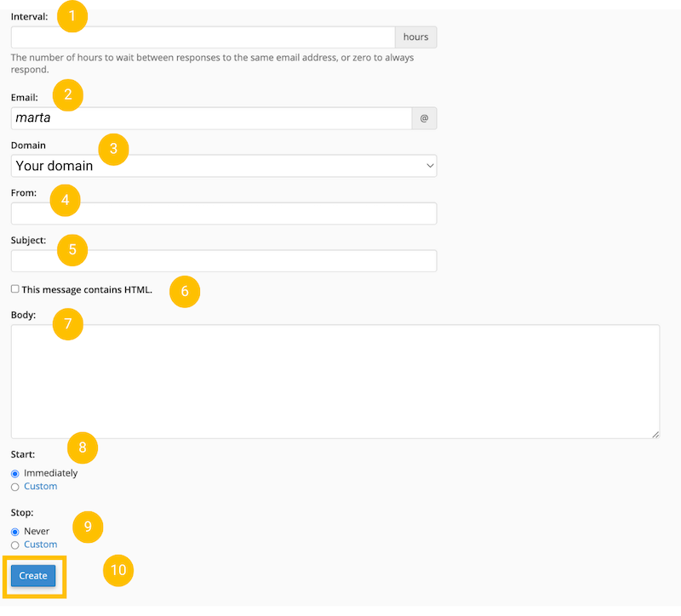Screen dimensions: 681x616
Task: Click the yellow number 6 badge
Action: pos(185,291)
